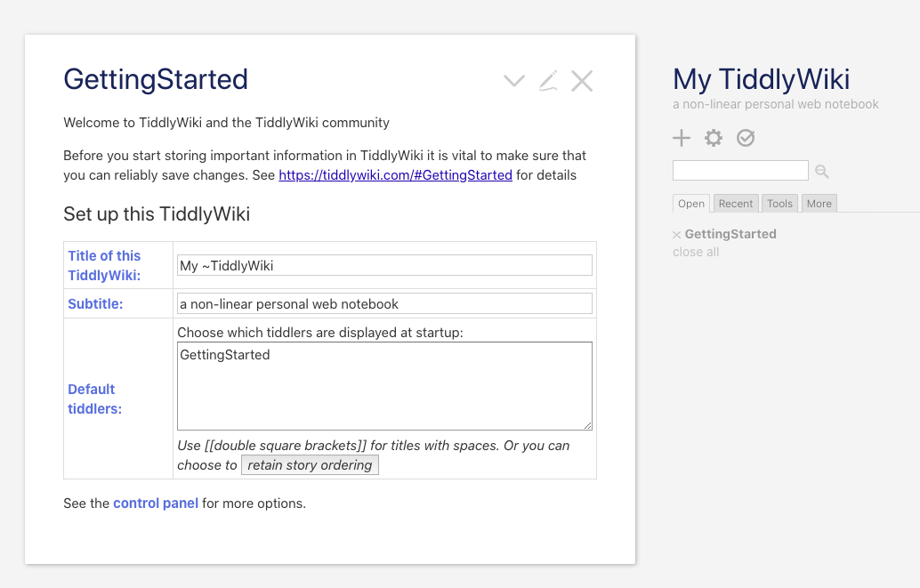Click the checkmark save-wiki icon in sidebar
Screen dimensions: 920x588
click(746, 138)
